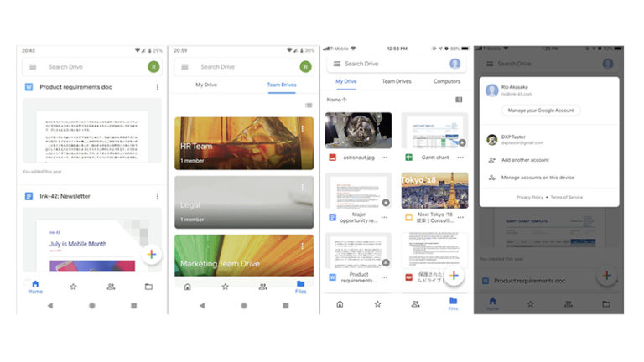Open more options for Next Tokyo '18 file
This screenshot has height=362, width=644.
(460, 217)
